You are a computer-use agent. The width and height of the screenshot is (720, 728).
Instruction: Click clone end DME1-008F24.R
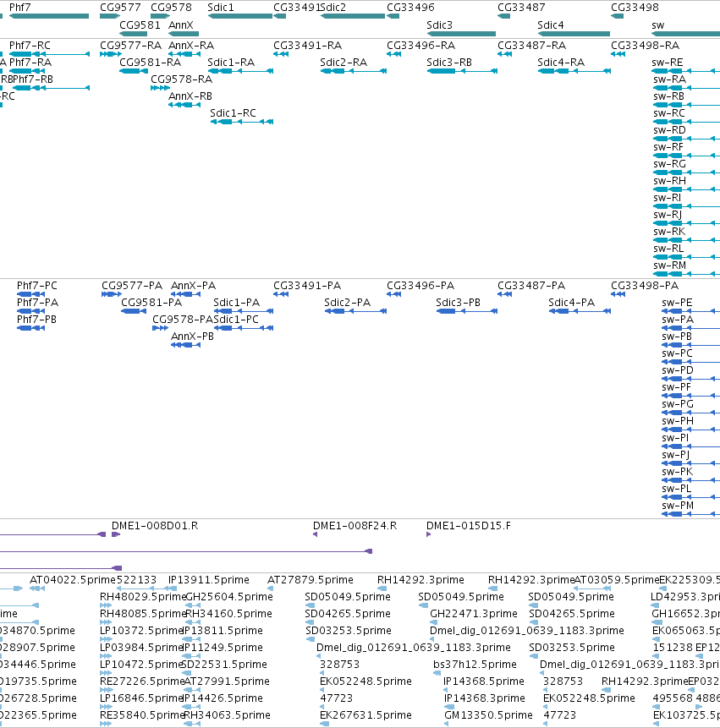point(316,534)
